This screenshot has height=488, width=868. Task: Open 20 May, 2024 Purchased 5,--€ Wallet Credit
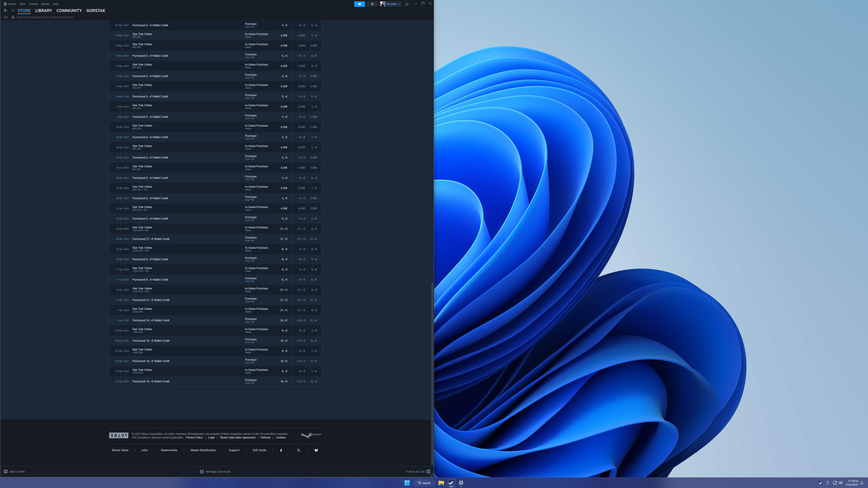pyautogui.click(x=215, y=25)
